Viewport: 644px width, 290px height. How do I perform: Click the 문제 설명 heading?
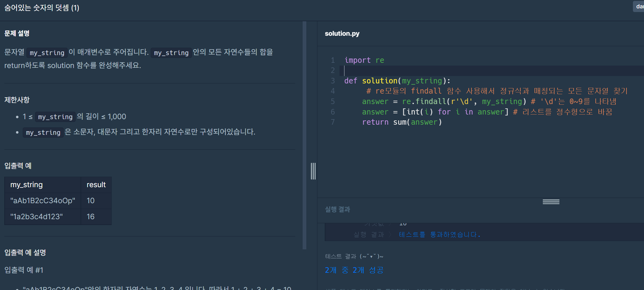17,33
